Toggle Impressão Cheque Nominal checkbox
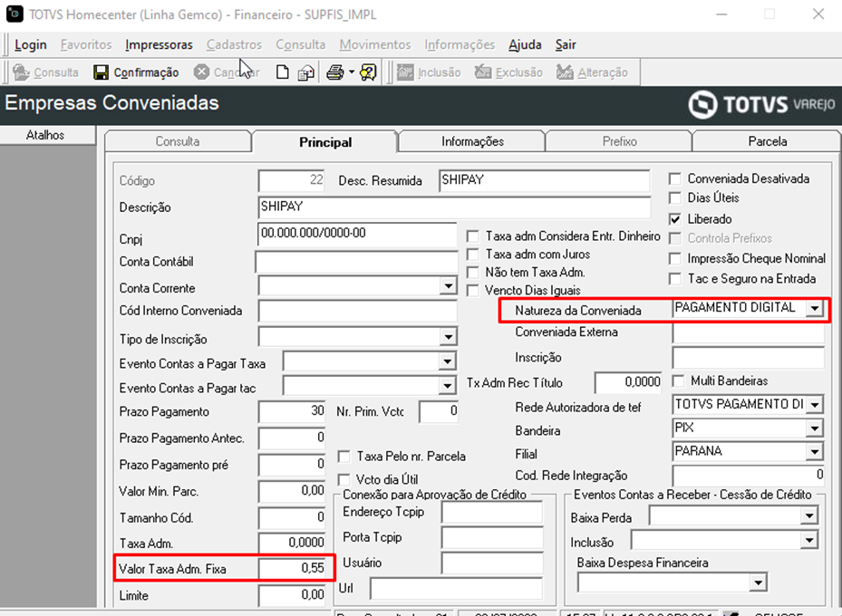 [x=675, y=259]
